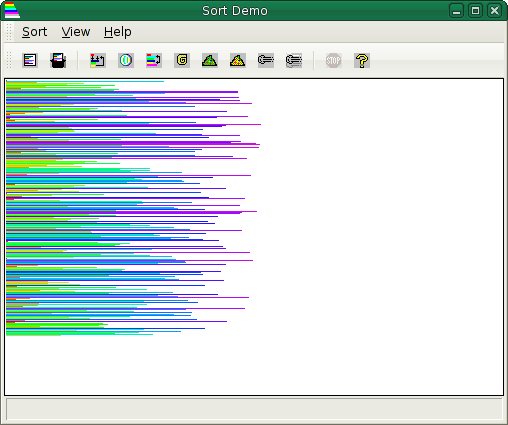The height and width of the screenshot is (425, 508).
Task: Click the colored bars list icon in the toolbar
Action: 30,61
